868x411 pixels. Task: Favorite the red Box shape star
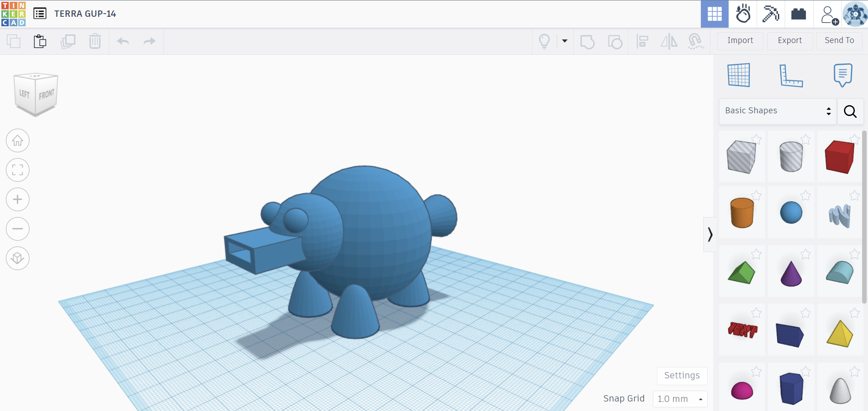click(x=854, y=139)
